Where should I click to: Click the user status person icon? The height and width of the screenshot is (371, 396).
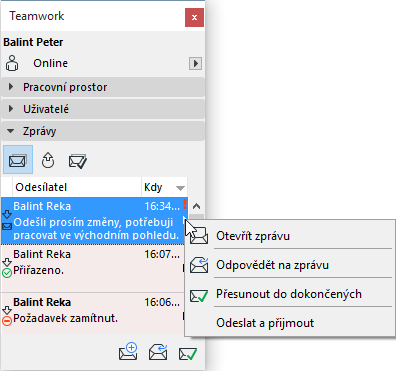click(12, 63)
